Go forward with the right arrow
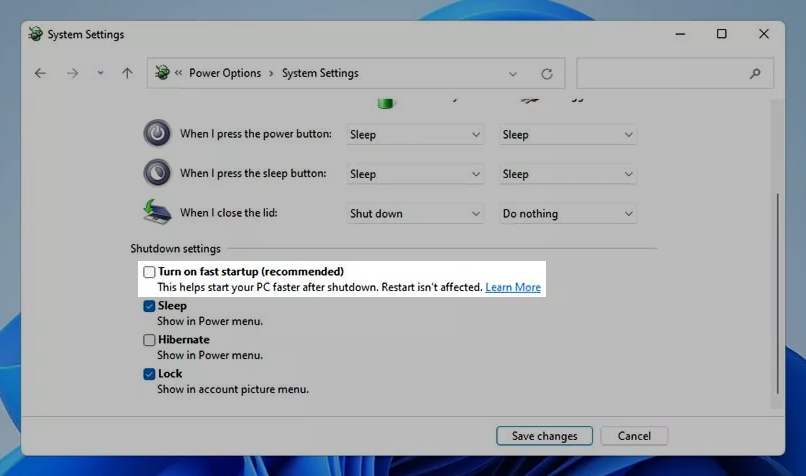The image size is (806, 476). [72, 74]
